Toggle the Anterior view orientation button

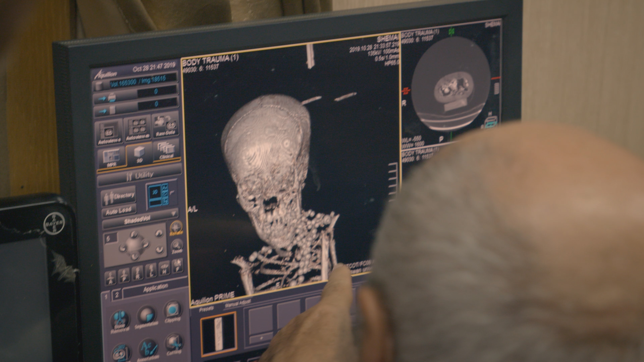(x=110, y=278)
